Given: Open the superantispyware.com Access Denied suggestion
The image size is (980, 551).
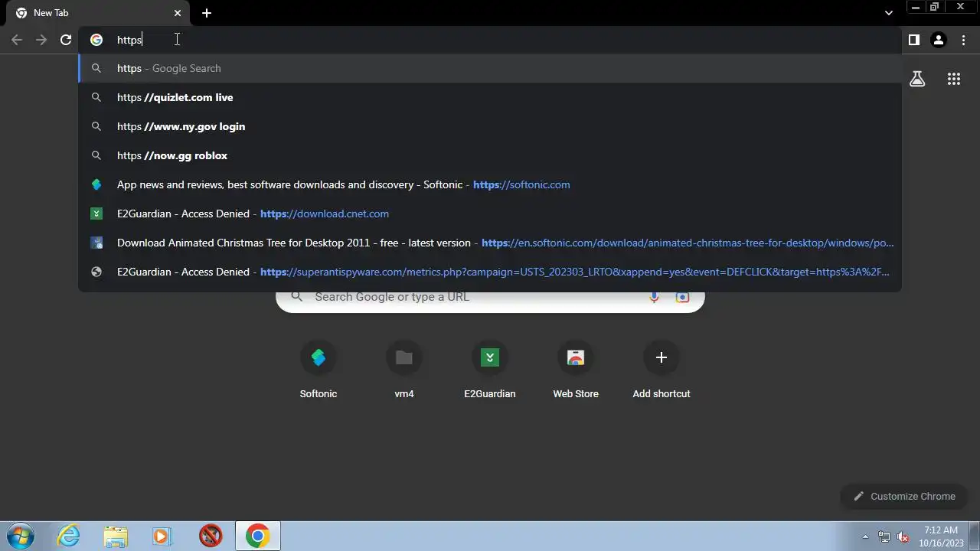Looking at the screenshot, I should (x=490, y=272).
